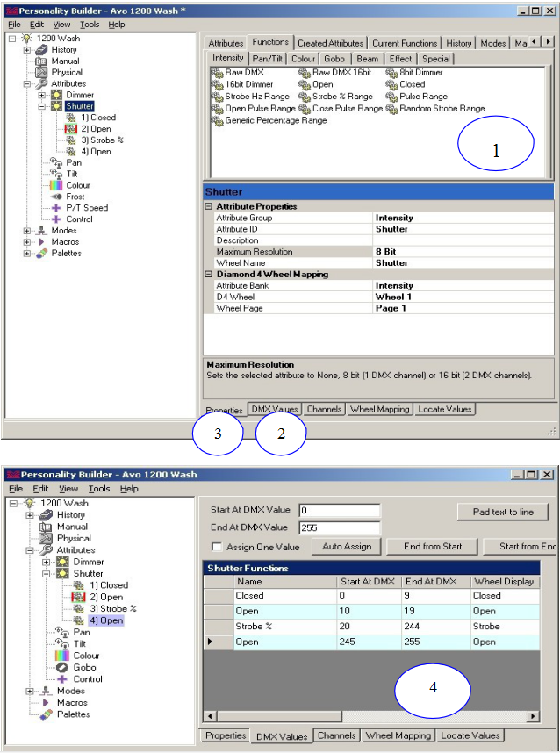Click the scrollbar right arrow in Shutter Functions
Image resolution: width=560 pixels, height=753 pixels.
tap(533, 716)
